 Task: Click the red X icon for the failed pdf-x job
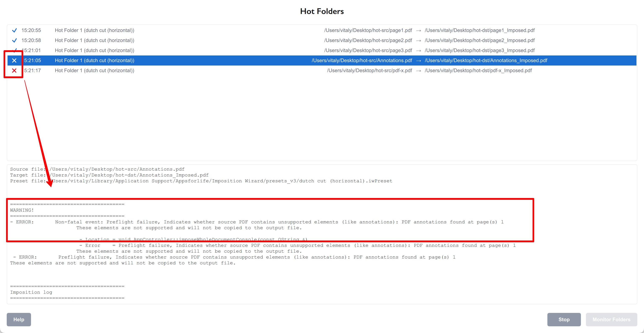point(14,71)
